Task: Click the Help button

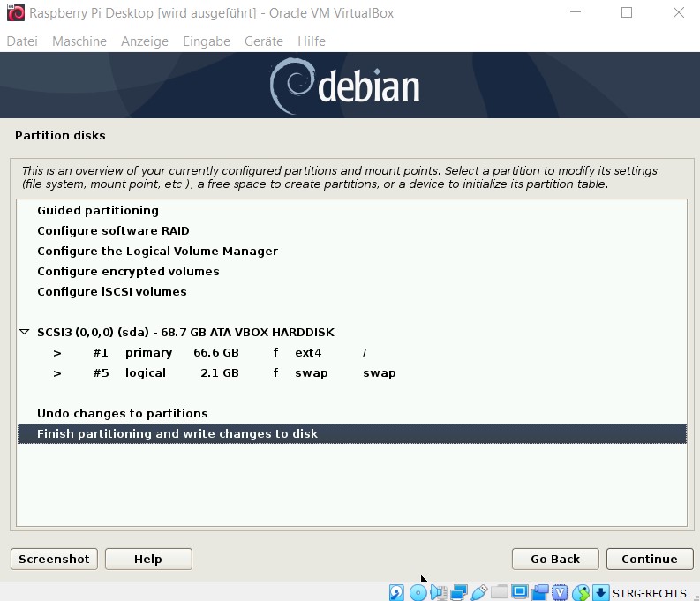Action: (148, 559)
